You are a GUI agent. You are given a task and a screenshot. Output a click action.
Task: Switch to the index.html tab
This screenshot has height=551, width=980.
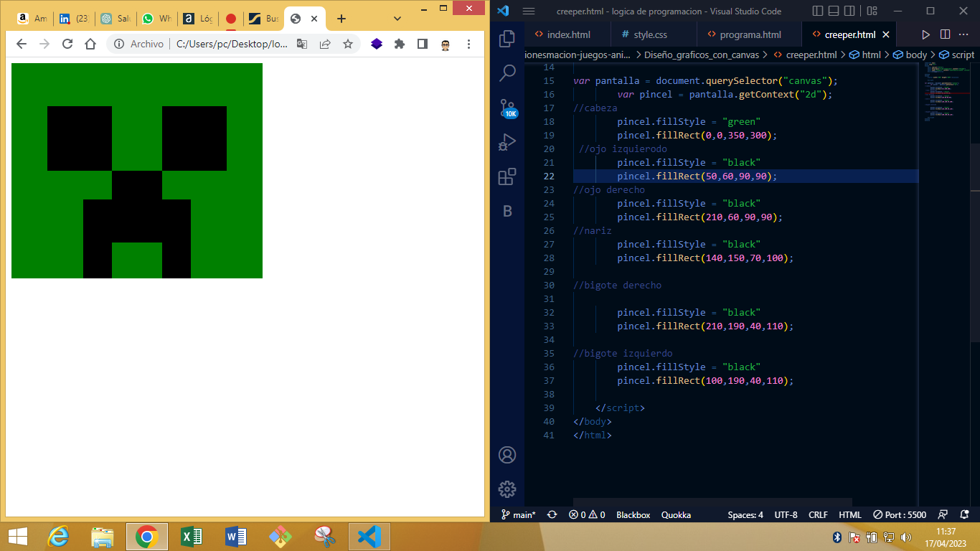[568, 34]
